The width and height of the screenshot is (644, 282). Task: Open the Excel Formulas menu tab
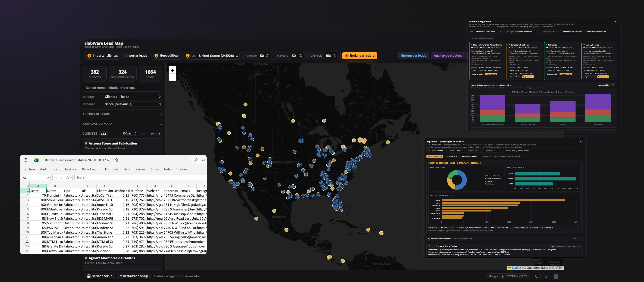click(111, 170)
